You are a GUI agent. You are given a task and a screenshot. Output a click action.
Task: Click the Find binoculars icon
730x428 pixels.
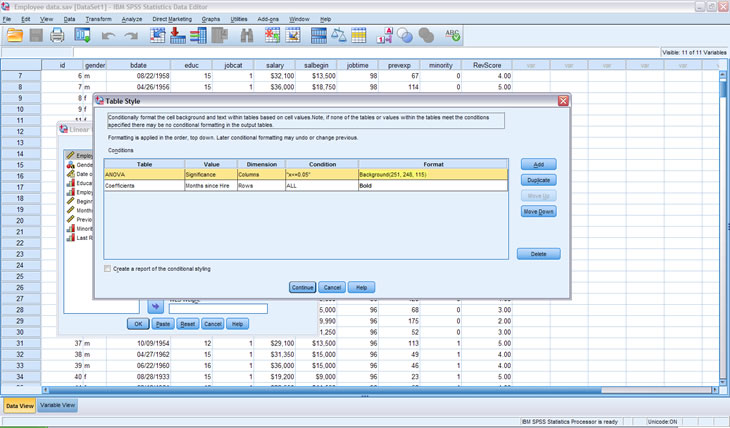tap(247, 36)
